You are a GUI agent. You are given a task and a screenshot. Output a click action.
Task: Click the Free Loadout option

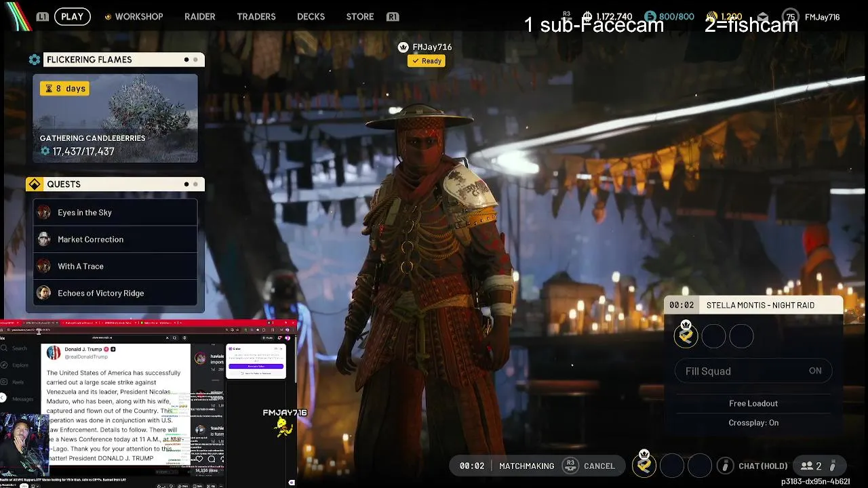tap(753, 403)
